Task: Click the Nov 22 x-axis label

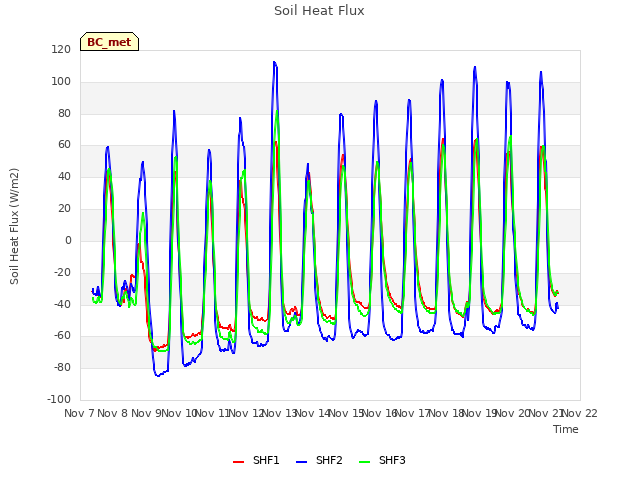Action: tap(580, 413)
